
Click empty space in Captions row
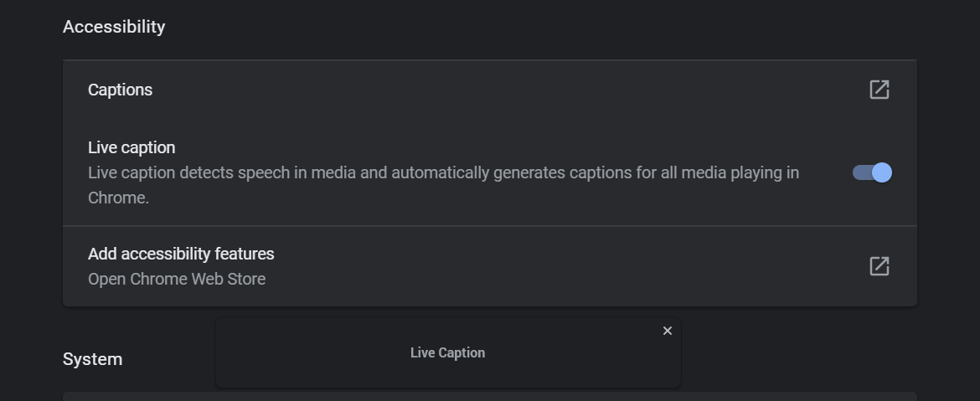pos(500,90)
